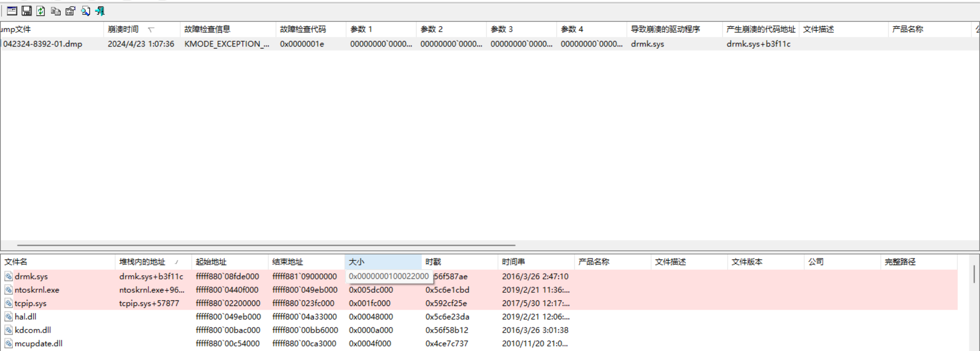Sort lower pane by 大小 column

coord(356,262)
